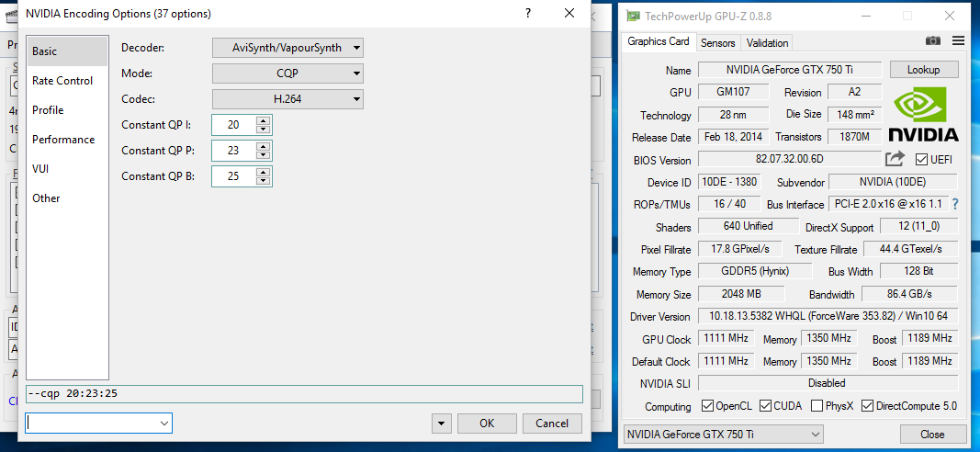Decrease Constant QP I value
This screenshot has width=980, height=452.
coord(264,129)
